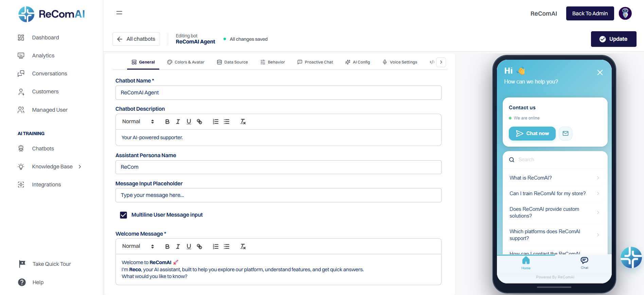The width and height of the screenshot is (644, 295).
Task: Open the Chat tab in phone preview
Action: pos(584,263)
